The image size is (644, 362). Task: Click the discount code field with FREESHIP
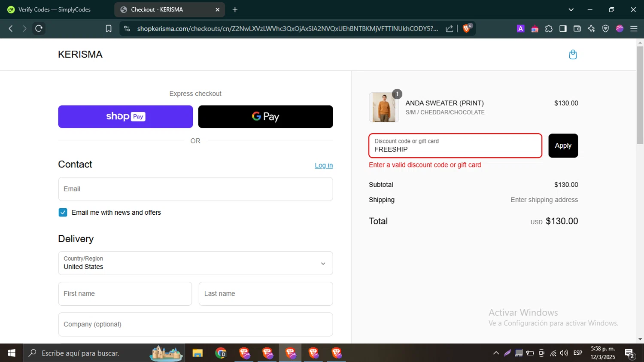coord(455,146)
